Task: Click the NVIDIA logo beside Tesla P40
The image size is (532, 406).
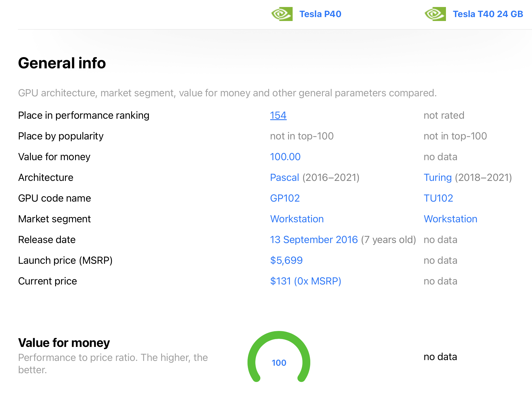Action: (282, 14)
